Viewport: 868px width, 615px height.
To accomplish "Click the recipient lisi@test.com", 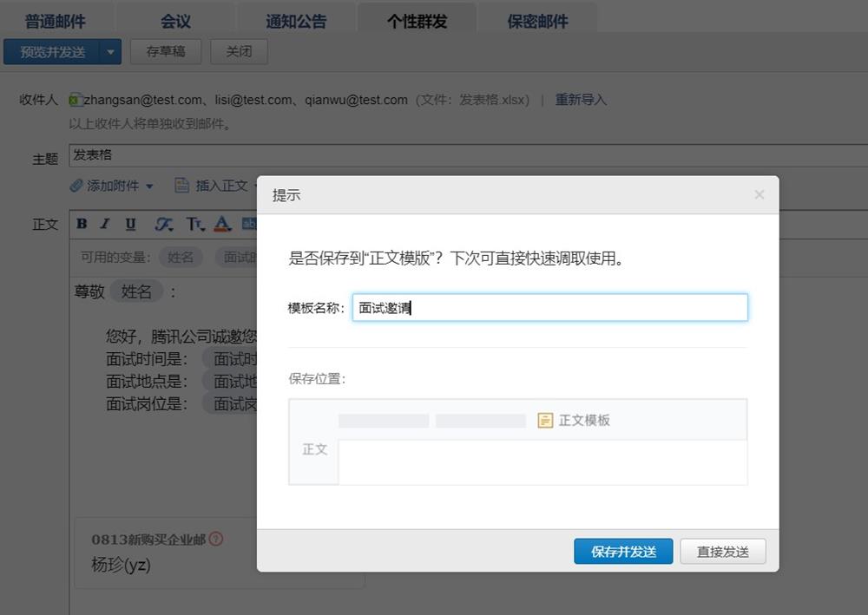I will click(253, 100).
